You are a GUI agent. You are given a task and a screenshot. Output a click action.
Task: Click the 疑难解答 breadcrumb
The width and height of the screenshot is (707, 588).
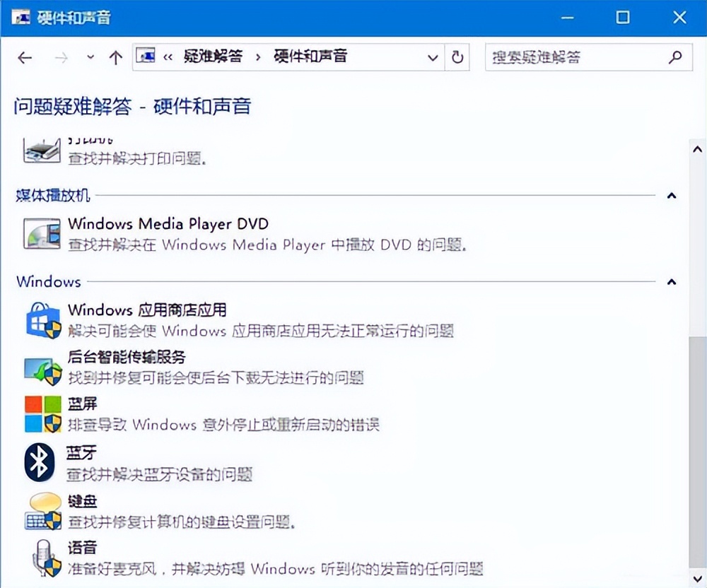[214, 57]
